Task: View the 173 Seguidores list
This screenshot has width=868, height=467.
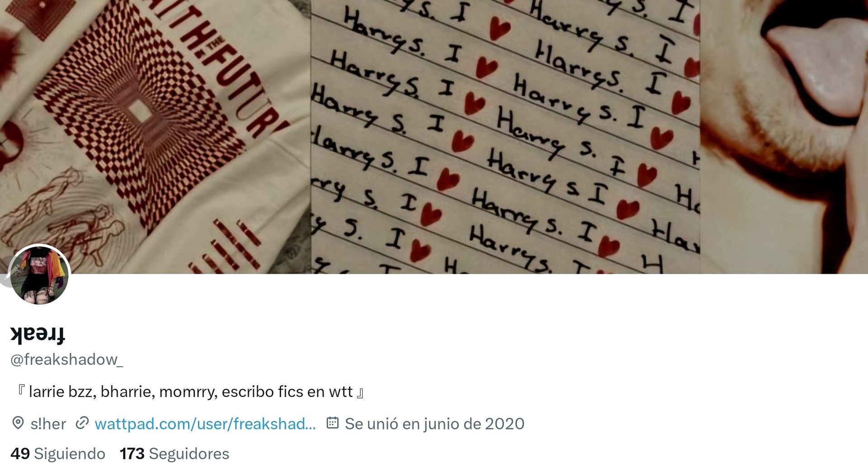Action: [174, 453]
